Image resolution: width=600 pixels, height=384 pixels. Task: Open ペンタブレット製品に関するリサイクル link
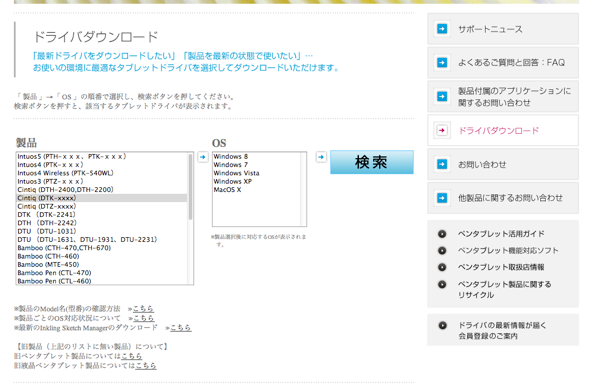click(504, 290)
